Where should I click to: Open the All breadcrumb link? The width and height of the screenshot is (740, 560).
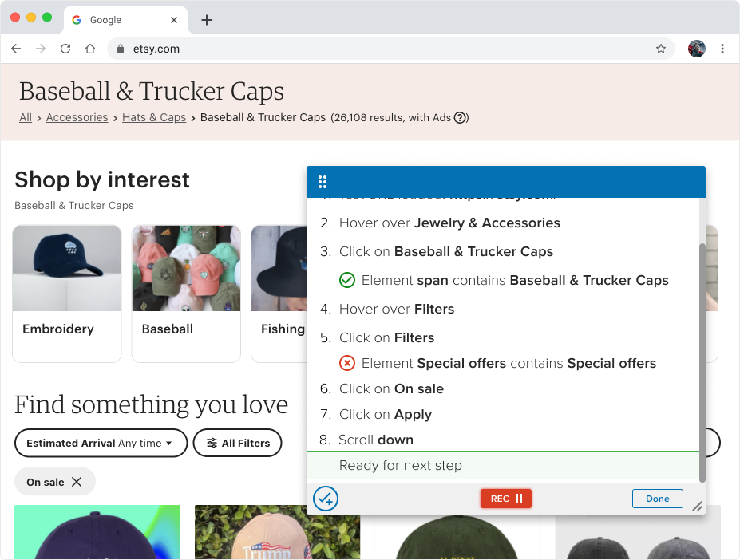[26, 117]
